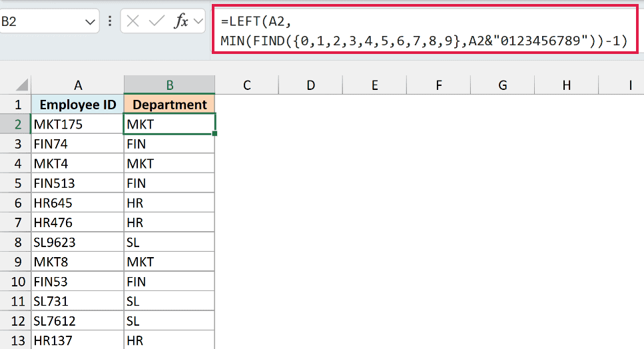
Task: Select cell containing MKT8
Action: [78, 262]
